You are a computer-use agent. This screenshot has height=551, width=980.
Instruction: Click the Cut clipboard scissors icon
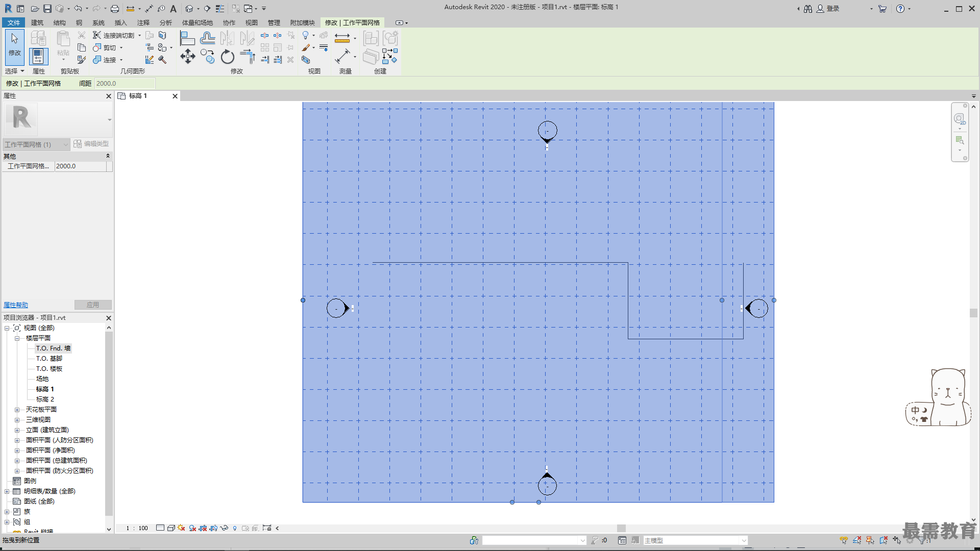pyautogui.click(x=82, y=35)
